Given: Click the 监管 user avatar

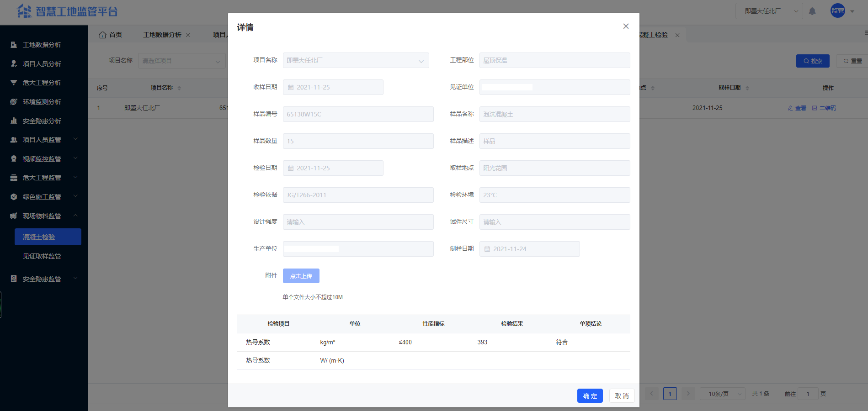Looking at the screenshot, I should pos(838,11).
